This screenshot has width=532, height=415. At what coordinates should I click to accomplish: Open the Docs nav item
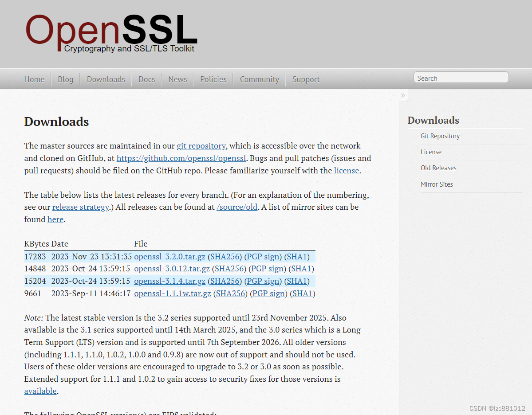coord(146,79)
